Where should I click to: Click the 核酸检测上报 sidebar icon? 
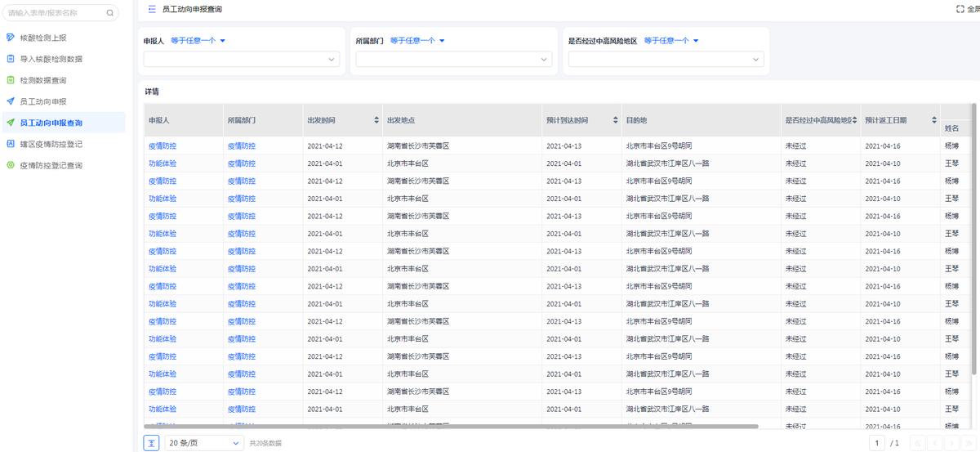point(10,38)
